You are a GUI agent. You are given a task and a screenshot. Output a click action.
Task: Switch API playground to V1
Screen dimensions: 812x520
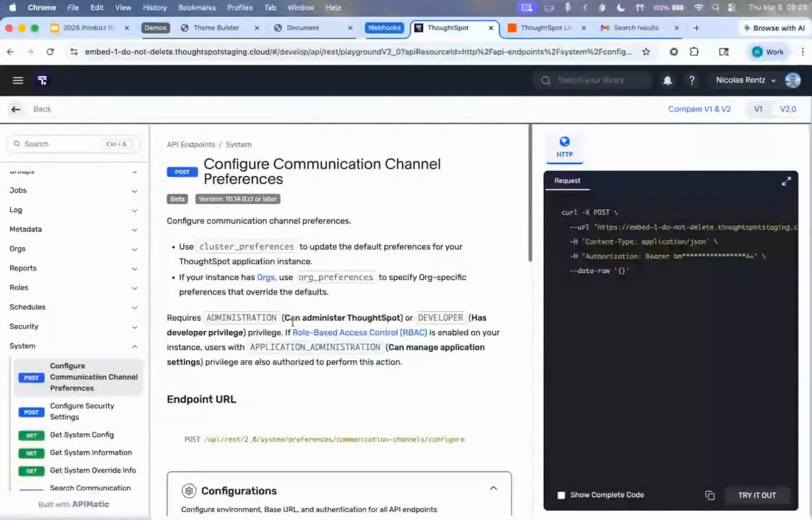[758, 109]
